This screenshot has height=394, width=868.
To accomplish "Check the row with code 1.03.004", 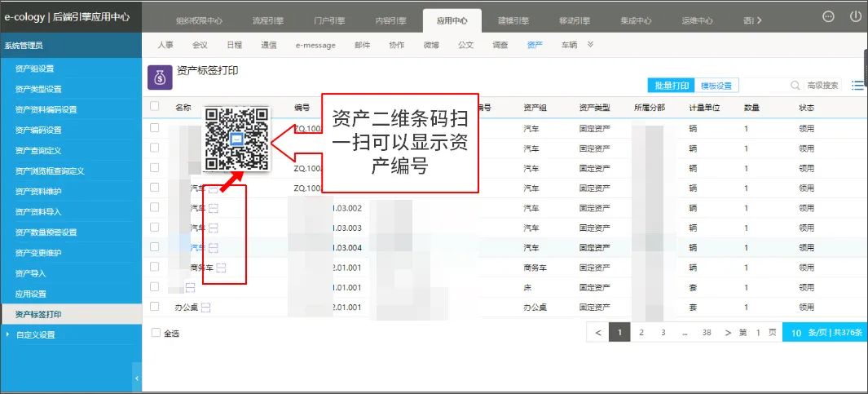I will tap(154, 246).
